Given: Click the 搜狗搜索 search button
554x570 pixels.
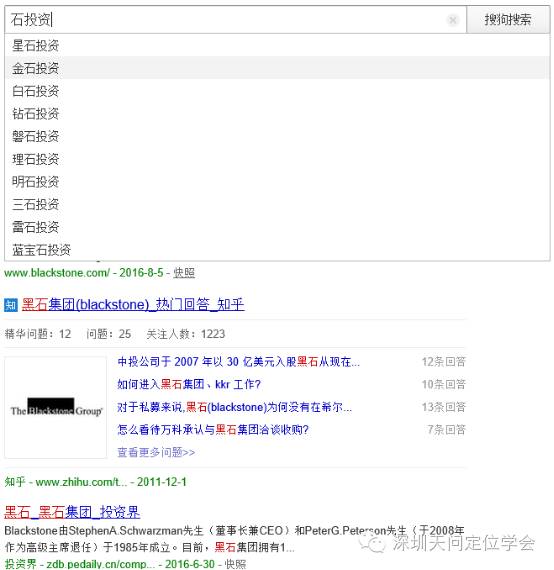Looking at the screenshot, I should tap(508, 20).
